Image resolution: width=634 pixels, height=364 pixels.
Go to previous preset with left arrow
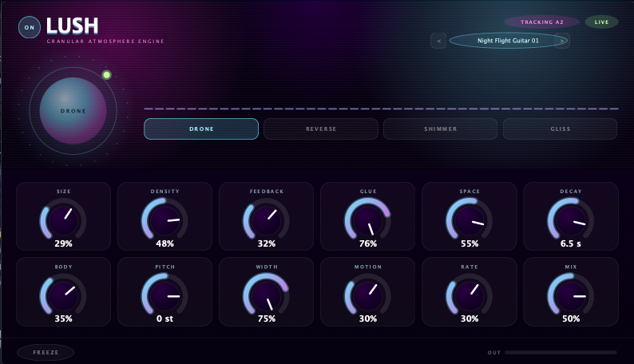pos(438,41)
